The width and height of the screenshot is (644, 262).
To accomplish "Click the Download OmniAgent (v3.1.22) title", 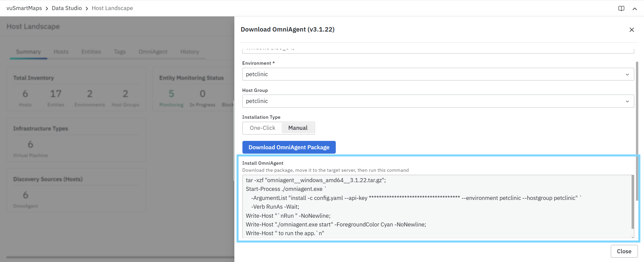I will (287, 30).
